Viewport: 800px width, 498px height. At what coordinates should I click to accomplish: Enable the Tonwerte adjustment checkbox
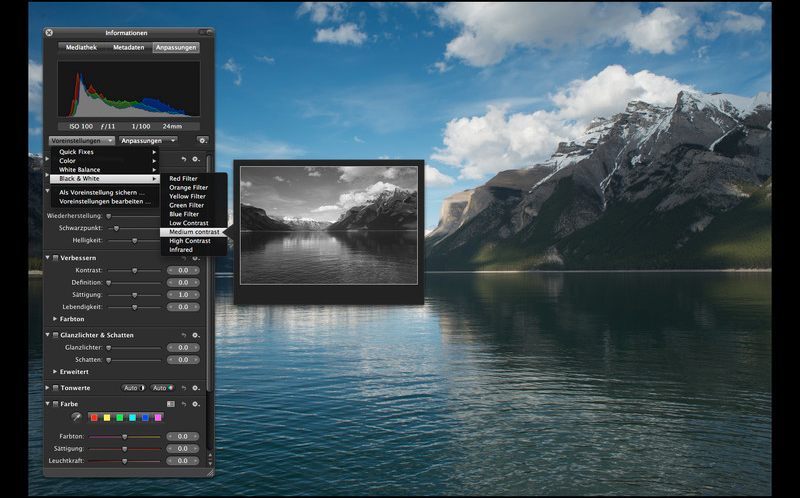coord(55,387)
